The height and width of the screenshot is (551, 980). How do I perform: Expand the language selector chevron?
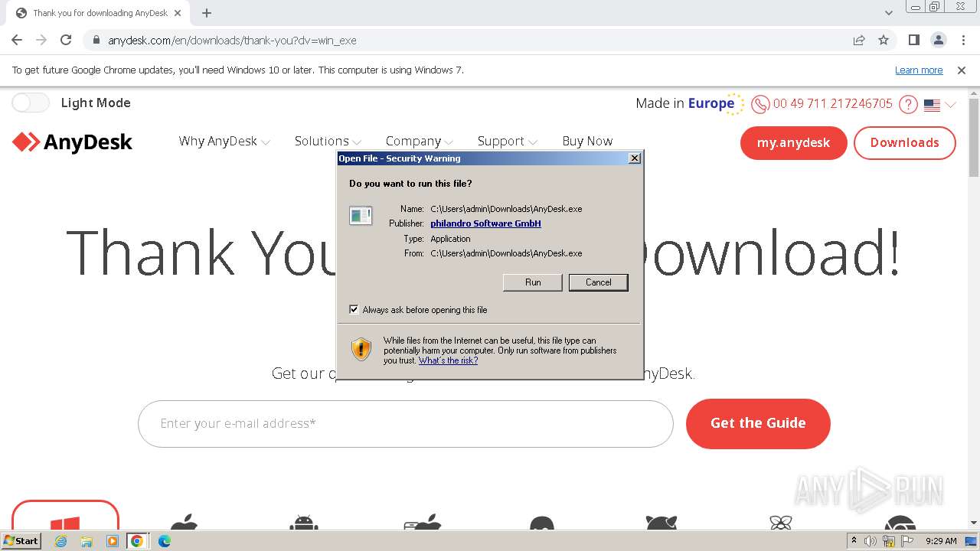950,105
